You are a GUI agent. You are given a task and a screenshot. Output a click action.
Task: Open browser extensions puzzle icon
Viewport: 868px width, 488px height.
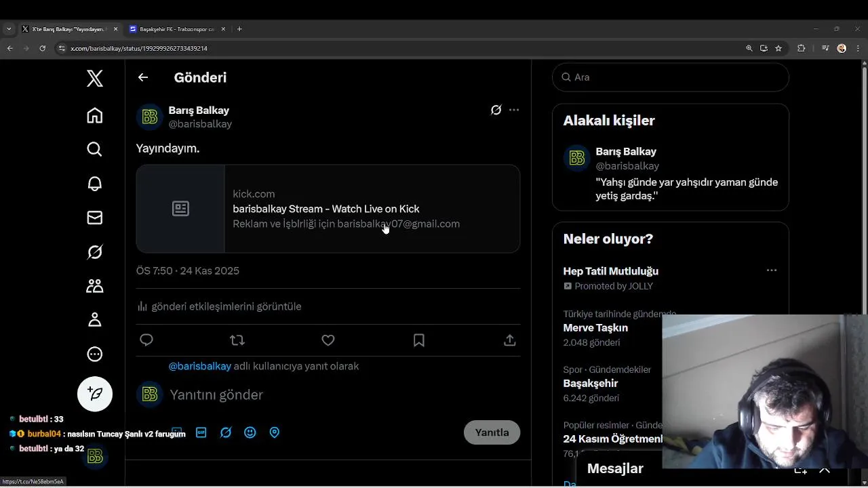(802, 48)
